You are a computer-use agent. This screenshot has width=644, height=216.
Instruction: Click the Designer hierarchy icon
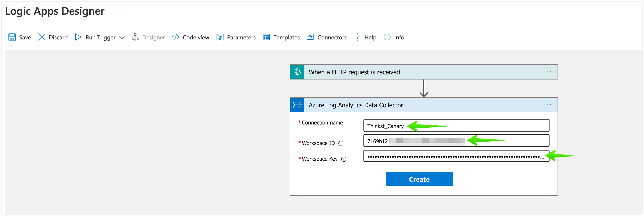click(135, 37)
